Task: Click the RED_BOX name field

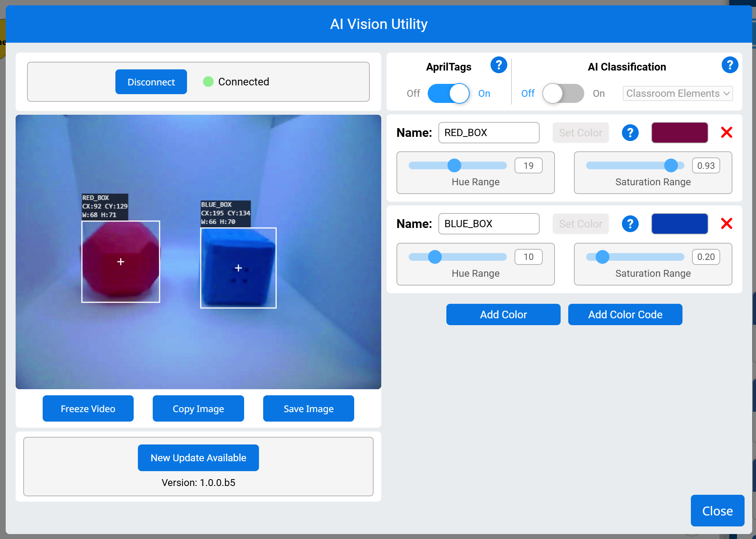Action: pyautogui.click(x=489, y=133)
